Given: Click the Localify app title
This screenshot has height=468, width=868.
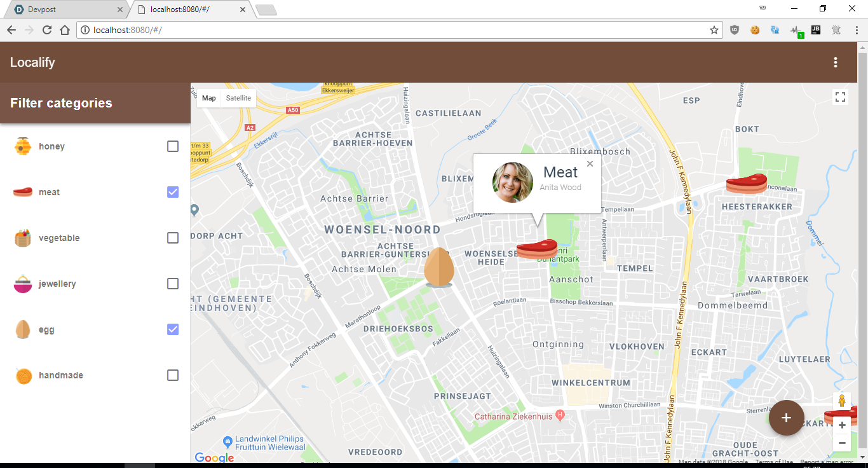Looking at the screenshot, I should point(32,62).
